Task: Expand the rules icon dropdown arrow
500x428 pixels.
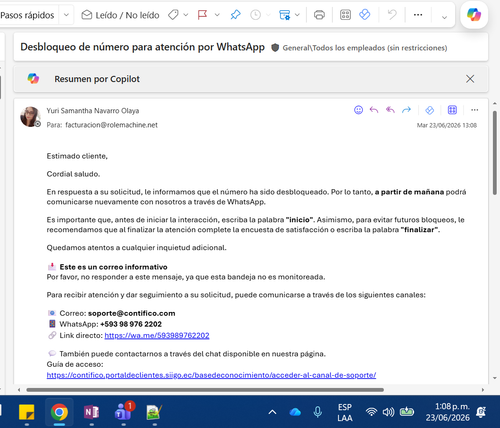Action: tap(297, 15)
